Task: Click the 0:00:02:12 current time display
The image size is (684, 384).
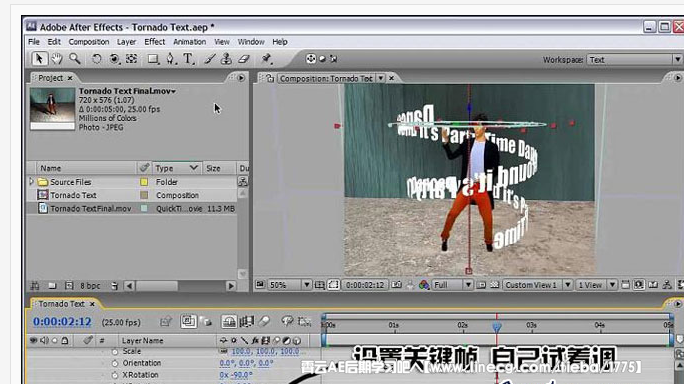Action: (x=62, y=322)
